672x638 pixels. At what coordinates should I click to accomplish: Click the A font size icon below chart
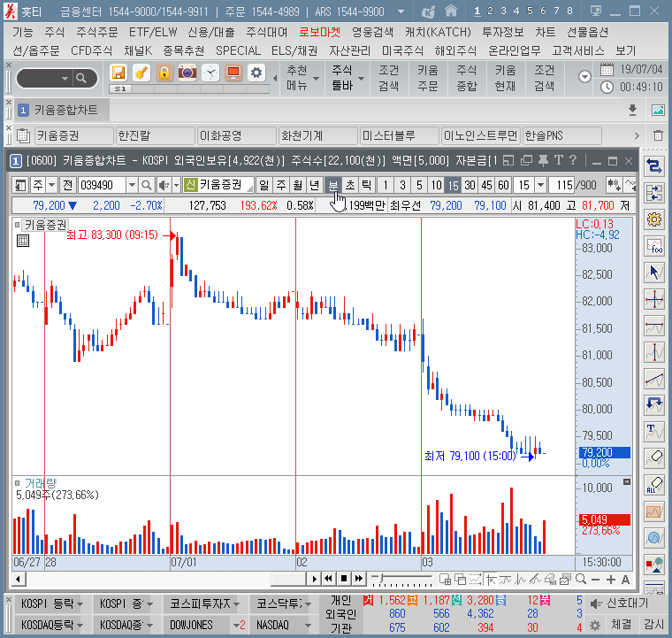point(626,580)
